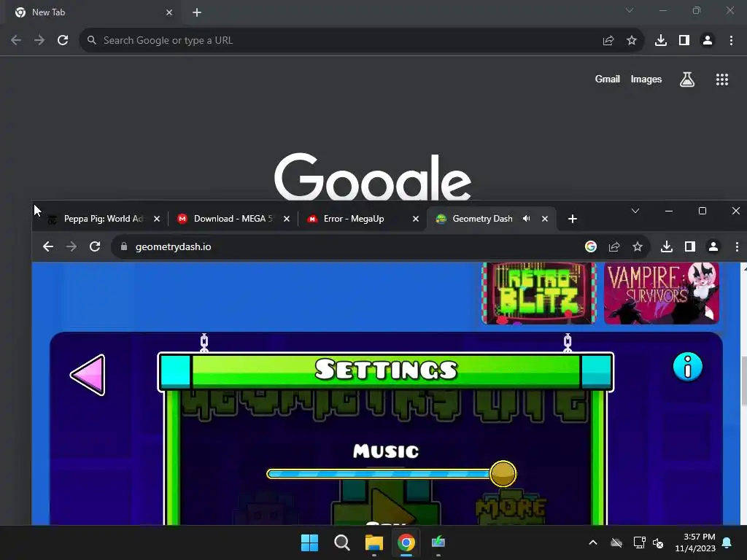This screenshot has height=560, width=747.
Task: Open downloads icon in New Tab window
Action: point(661,41)
